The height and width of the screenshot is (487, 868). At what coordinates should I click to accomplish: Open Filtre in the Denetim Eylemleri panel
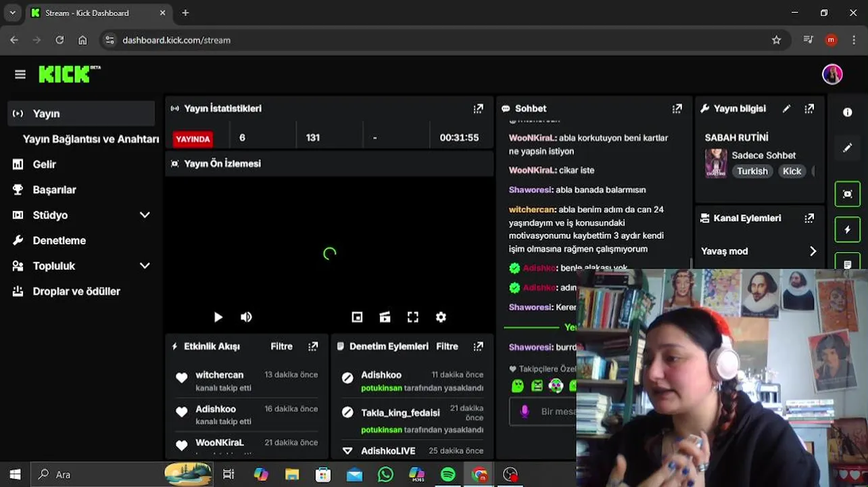[x=447, y=346]
